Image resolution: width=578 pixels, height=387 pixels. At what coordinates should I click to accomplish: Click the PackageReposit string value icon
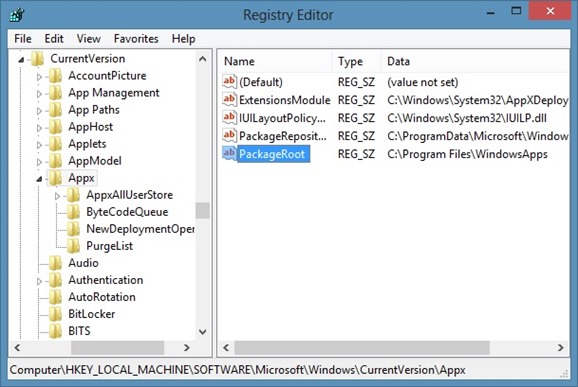point(229,135)
